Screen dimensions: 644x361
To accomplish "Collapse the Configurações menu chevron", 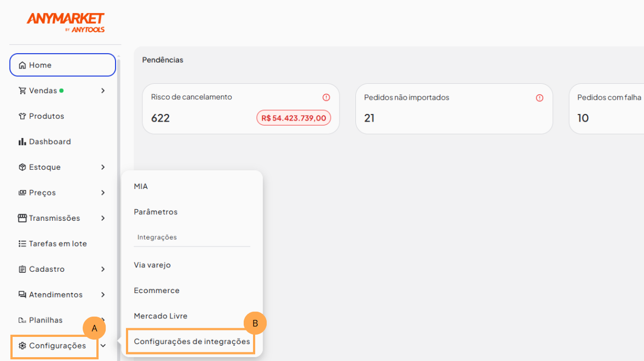I will tap(103, 346).
